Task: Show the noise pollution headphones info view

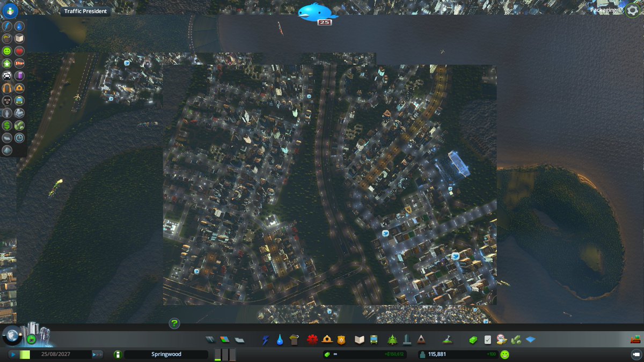Action: point(7,88)
